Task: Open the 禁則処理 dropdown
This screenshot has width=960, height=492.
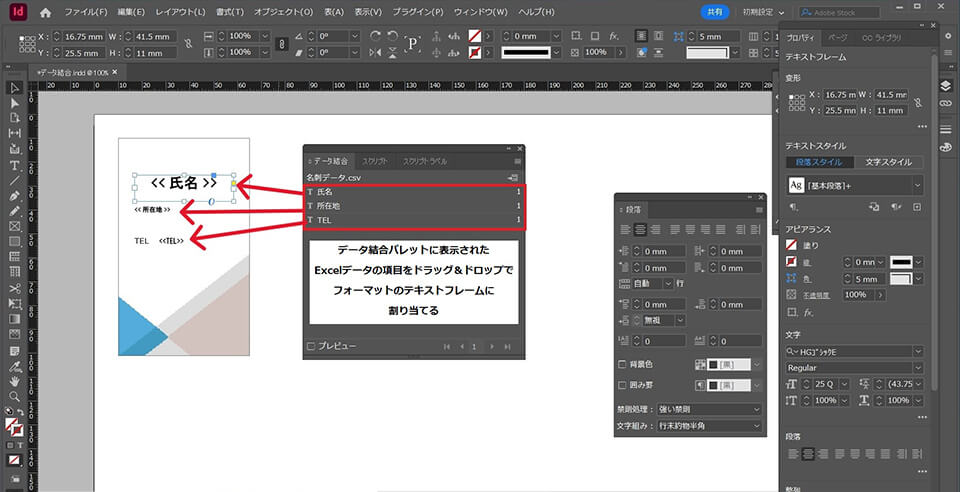Action: click(708, 409)
